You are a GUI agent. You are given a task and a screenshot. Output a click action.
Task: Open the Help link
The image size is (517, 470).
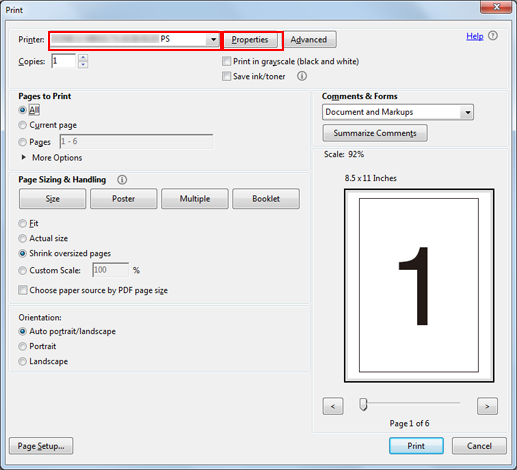[475, 36]
